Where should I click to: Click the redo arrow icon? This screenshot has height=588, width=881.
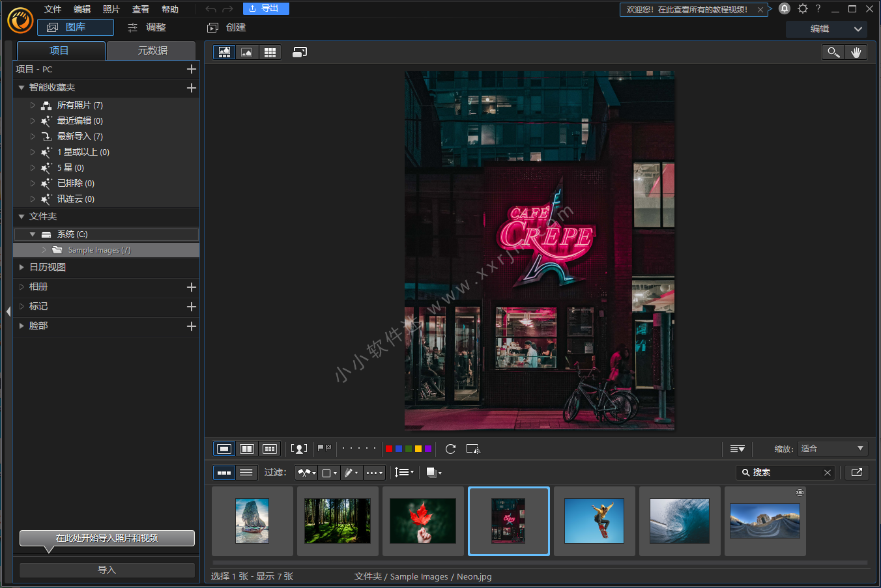coord(227,9)
